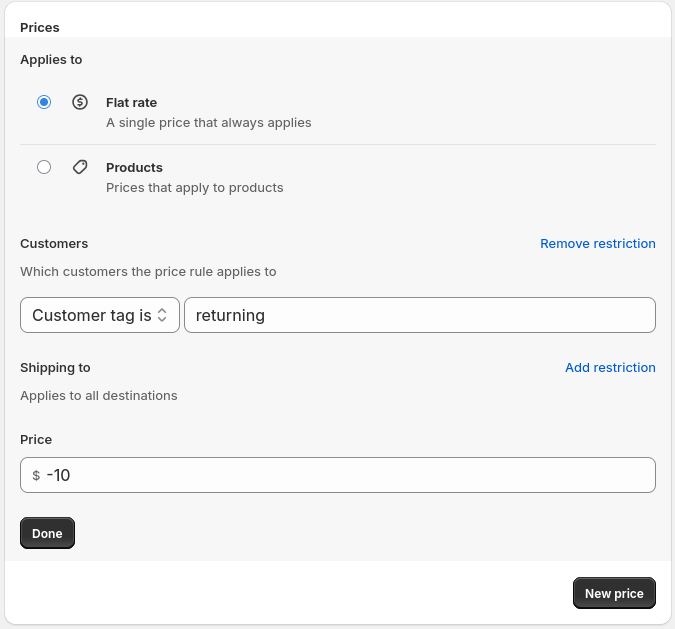Click the Flat rate option label
Image resolution: width=675 pixels, height=629 pixels.
point(131,102)
